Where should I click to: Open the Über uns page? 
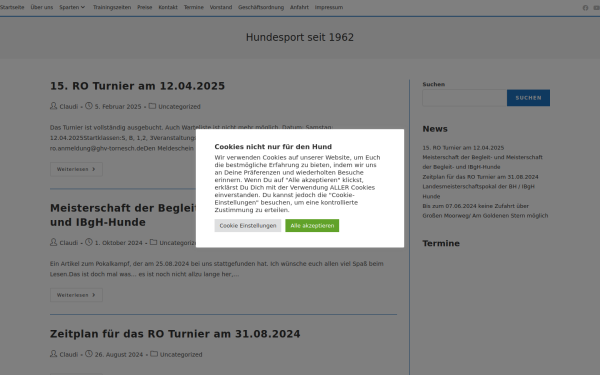(x=42, y=7)
